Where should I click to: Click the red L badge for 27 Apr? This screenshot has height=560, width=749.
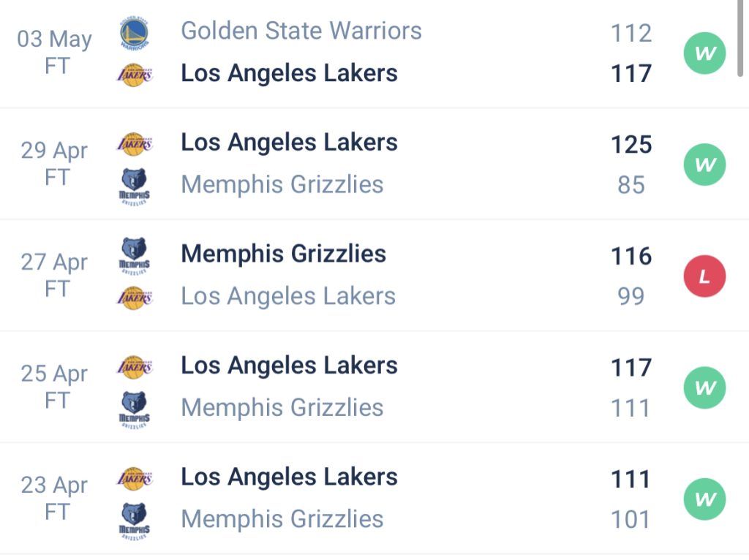click(704, 276)
